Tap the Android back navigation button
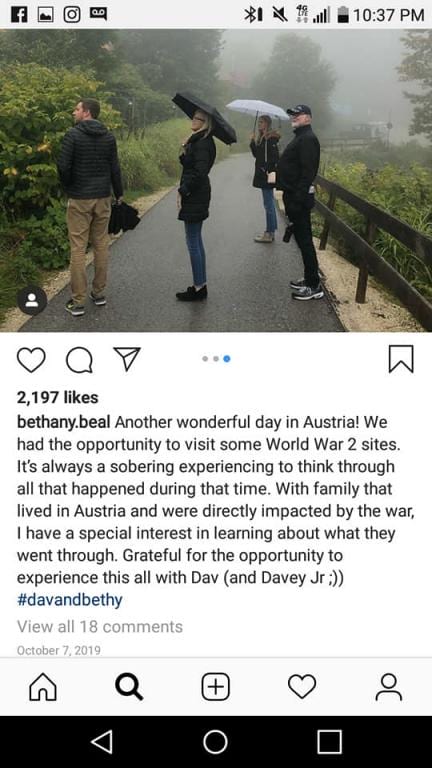This screenshot has width=432, height=768. click(x=102, y=742)
